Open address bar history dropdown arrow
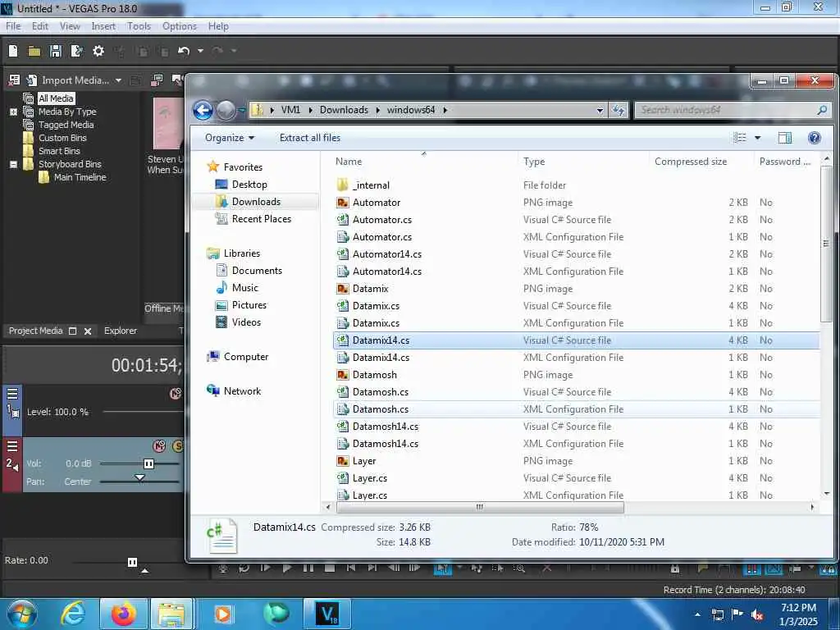Viewport: 840px width, 630px height. 600,111
